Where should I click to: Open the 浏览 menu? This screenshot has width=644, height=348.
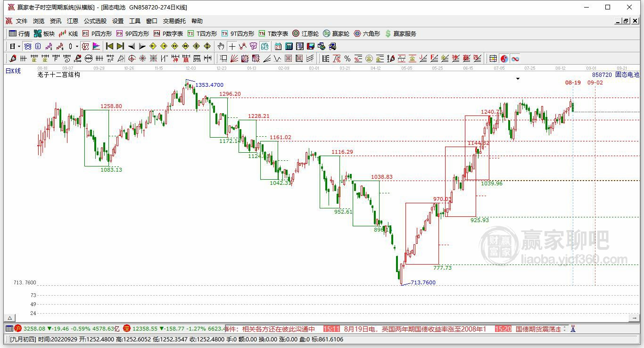[39, 21]
